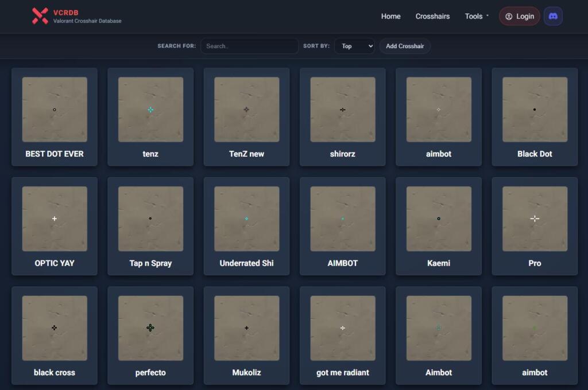Click the VCRDB crossed-swords logo icon
588x390 pixels.
pyautogui.click(x=40, y=16)
